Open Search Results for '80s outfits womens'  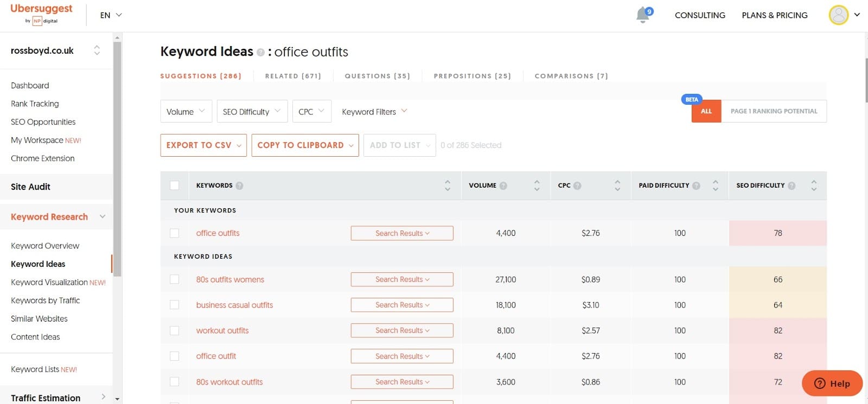(402, 279)
